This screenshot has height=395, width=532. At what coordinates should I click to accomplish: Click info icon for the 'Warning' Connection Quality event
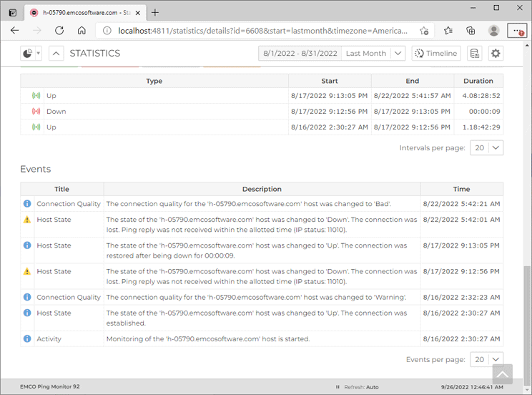point(27,297)
